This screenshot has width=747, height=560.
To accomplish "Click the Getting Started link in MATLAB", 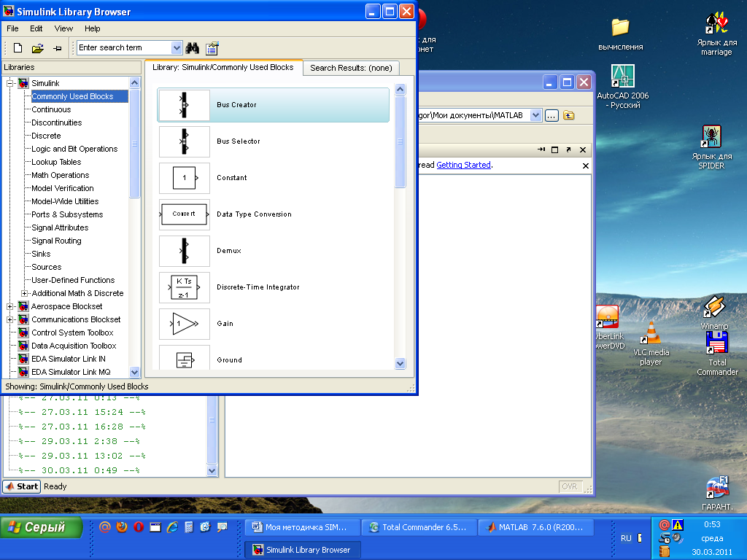I will (x=463, y=165).
